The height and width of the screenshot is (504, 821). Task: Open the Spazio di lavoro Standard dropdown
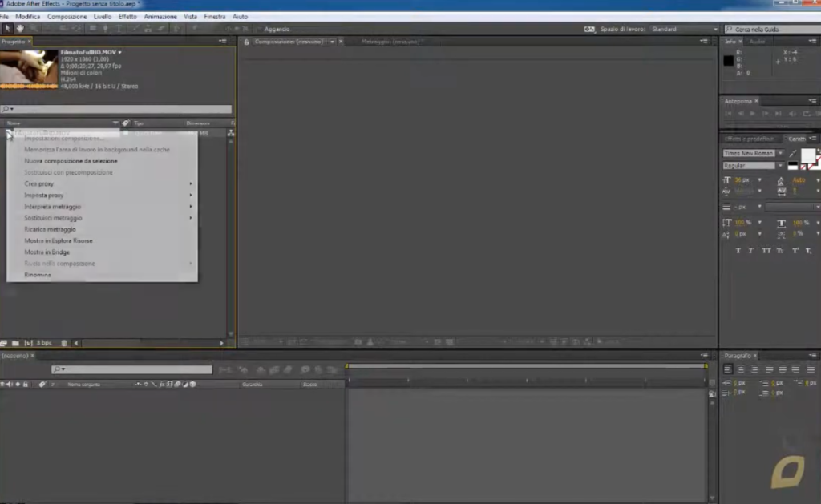pyautogui.click(x=684, y=30)
